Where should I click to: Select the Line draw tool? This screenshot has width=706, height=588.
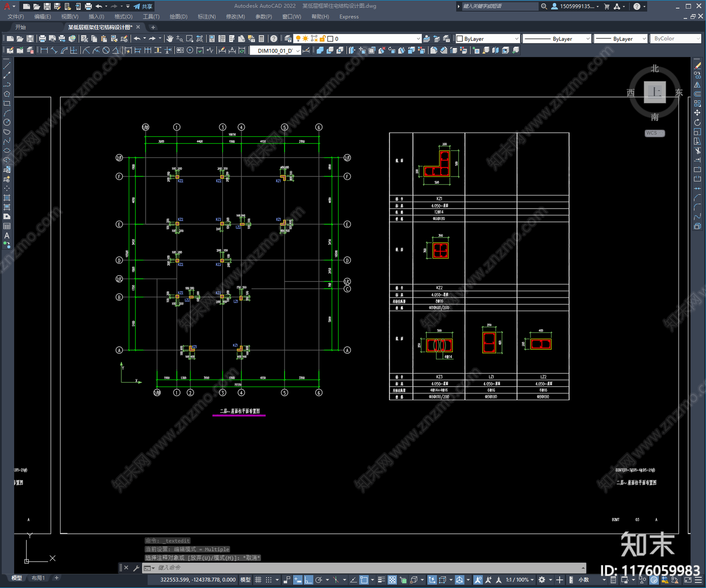coord(7,66)
